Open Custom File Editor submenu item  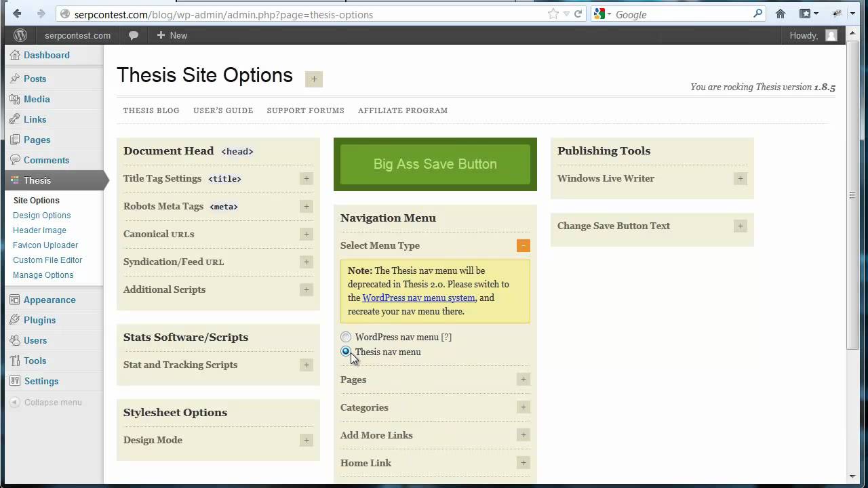[x=47, y=260]
